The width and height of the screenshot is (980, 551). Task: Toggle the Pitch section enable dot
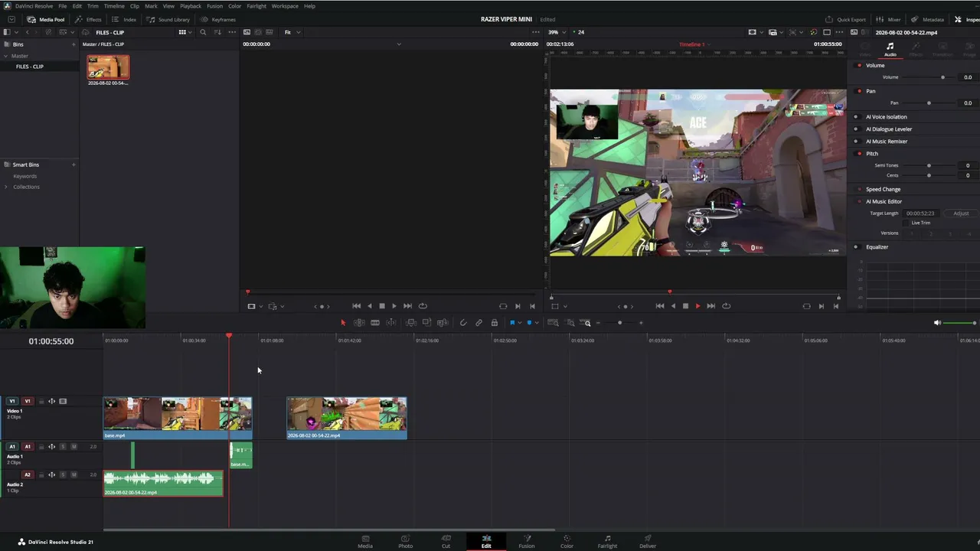[x=859, y=154]
